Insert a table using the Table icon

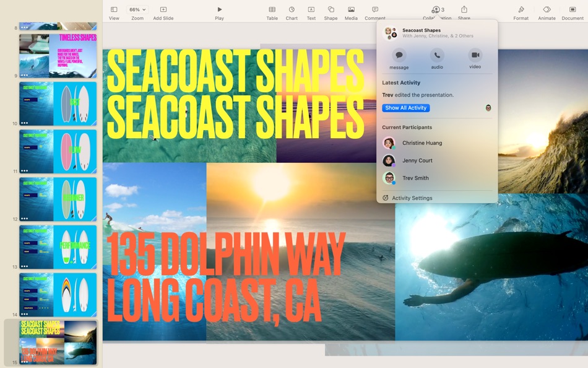coord(272,9)
